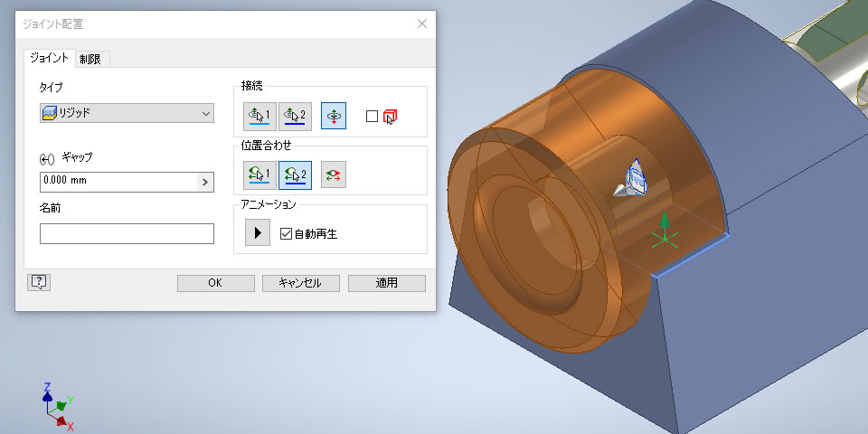868x434 pixels.
Task: Play the joint animation
Action: tap(258, 232)
